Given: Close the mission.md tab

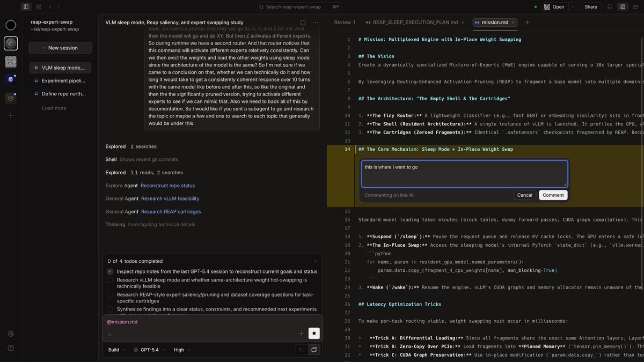Looking at the screenshot, I should pyautogui.click(x=514, y=23).
